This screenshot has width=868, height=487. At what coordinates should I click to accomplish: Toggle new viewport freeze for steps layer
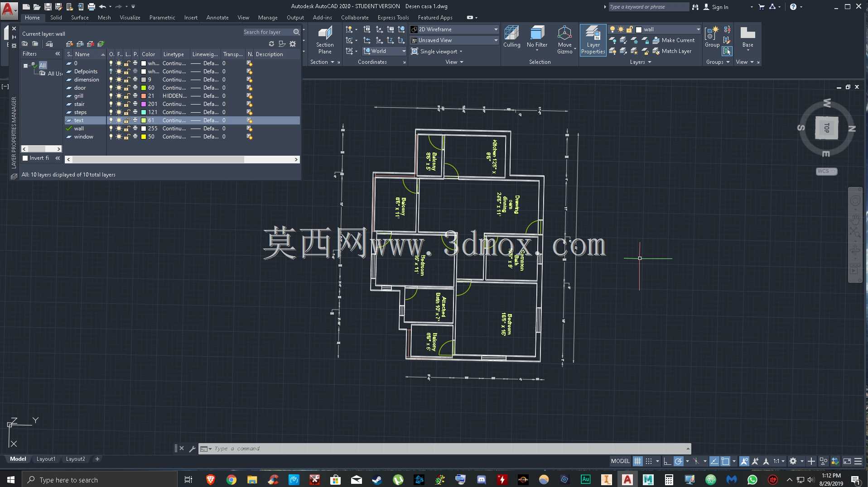click(249, 112)
